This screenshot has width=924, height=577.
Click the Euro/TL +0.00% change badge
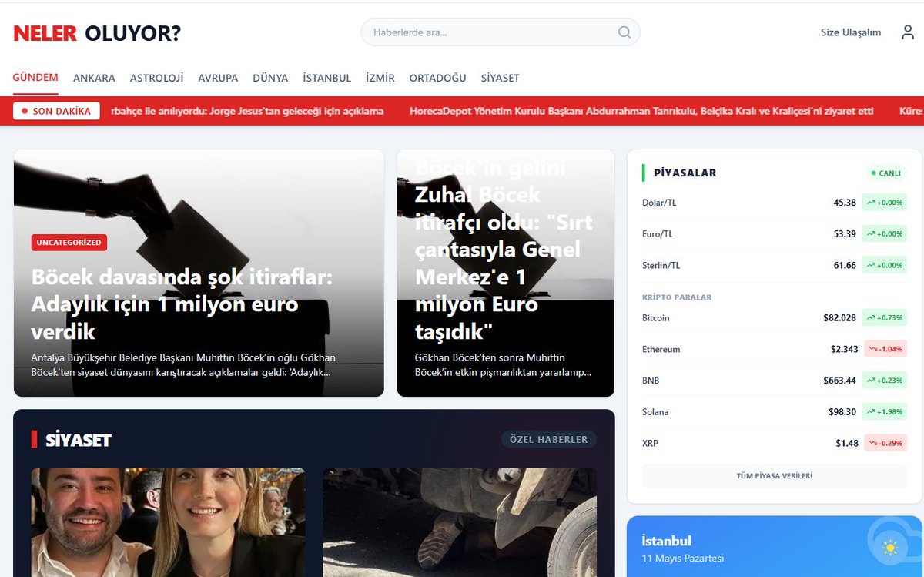click(x=884, y=233)
